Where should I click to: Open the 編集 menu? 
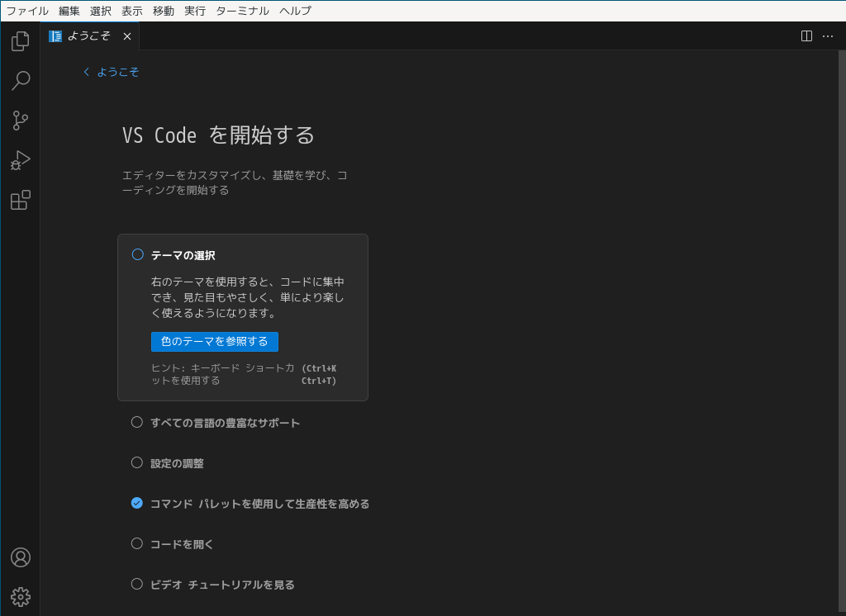click(x=69, y=11)
